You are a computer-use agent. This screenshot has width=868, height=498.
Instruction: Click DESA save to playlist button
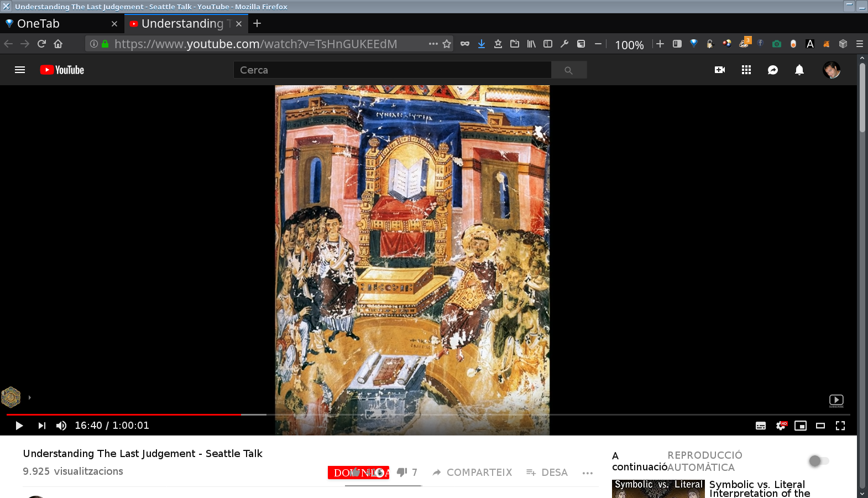tap(547, 472)
